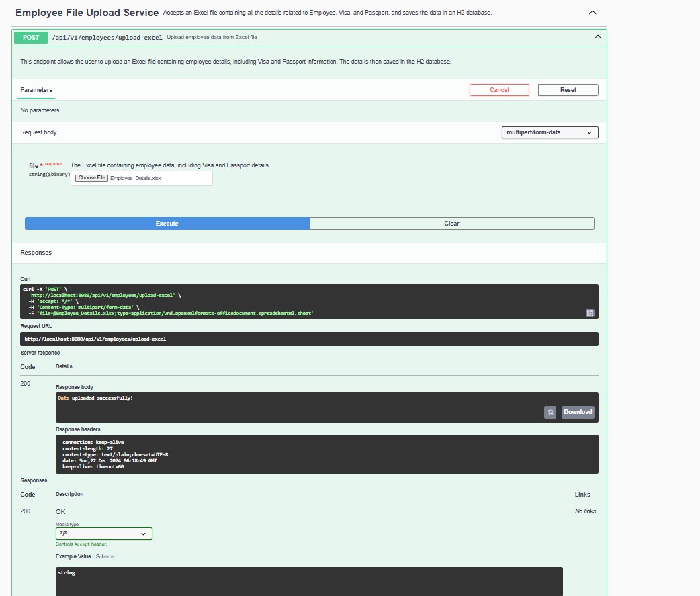Image resolution: width=700 pixels, height=596 pixels.
Task: Click the date response header line
Action: pyautogui.click(x=110, y=460)
